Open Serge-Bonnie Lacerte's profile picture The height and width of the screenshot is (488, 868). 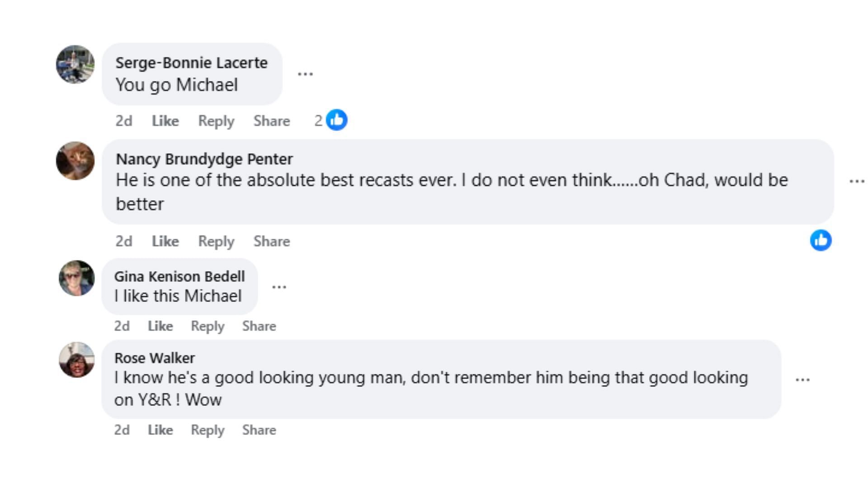click(x=75, y=64)
